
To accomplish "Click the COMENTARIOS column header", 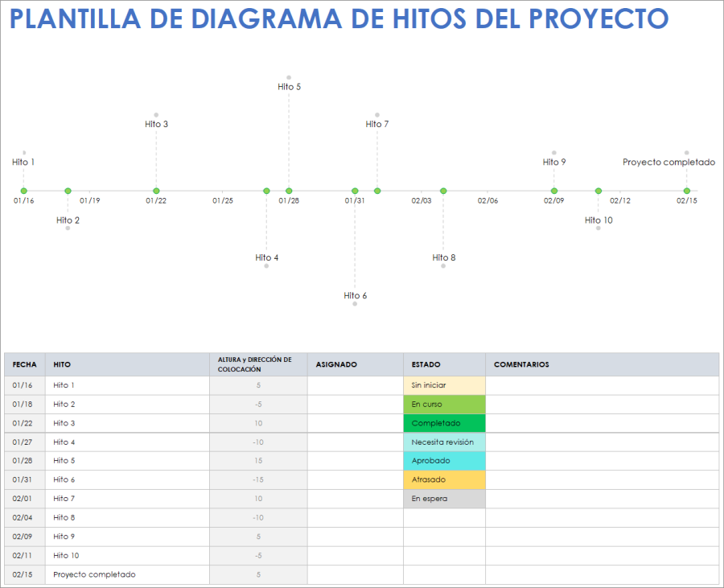I will (522, 364).
